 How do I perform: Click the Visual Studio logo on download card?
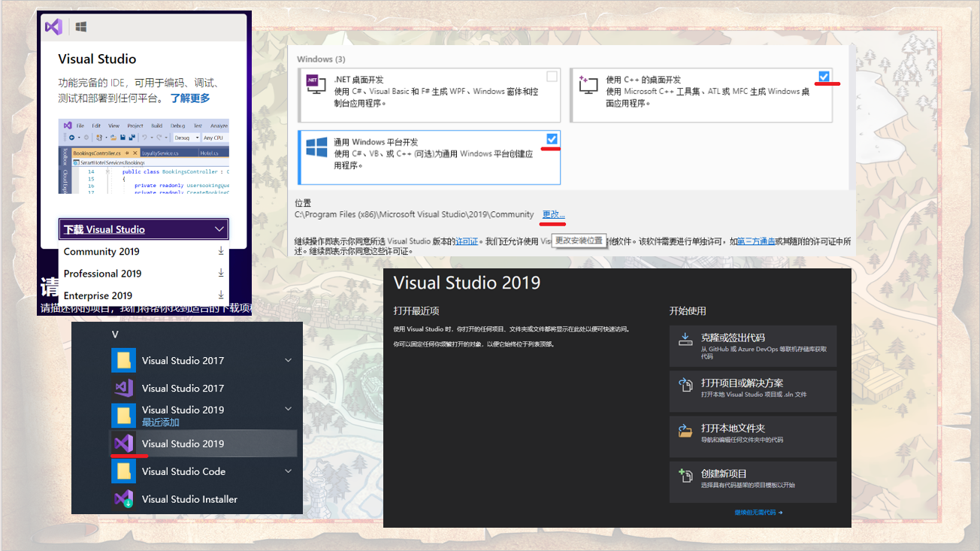point(53,27)
